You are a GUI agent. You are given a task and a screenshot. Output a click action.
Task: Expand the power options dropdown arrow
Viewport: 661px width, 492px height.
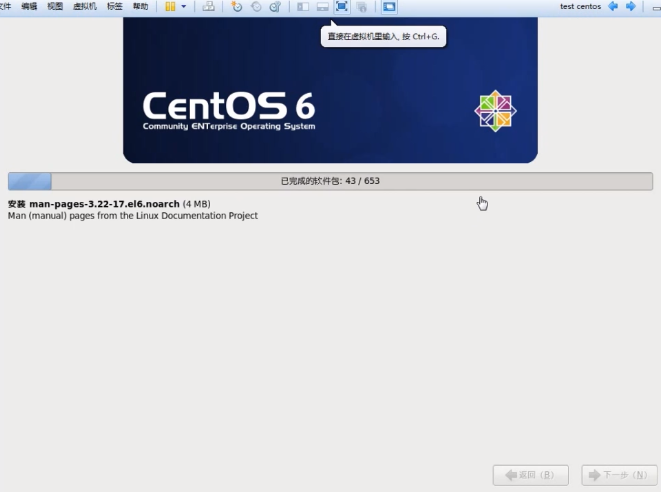pyautogui.click(x=184, y=6)
